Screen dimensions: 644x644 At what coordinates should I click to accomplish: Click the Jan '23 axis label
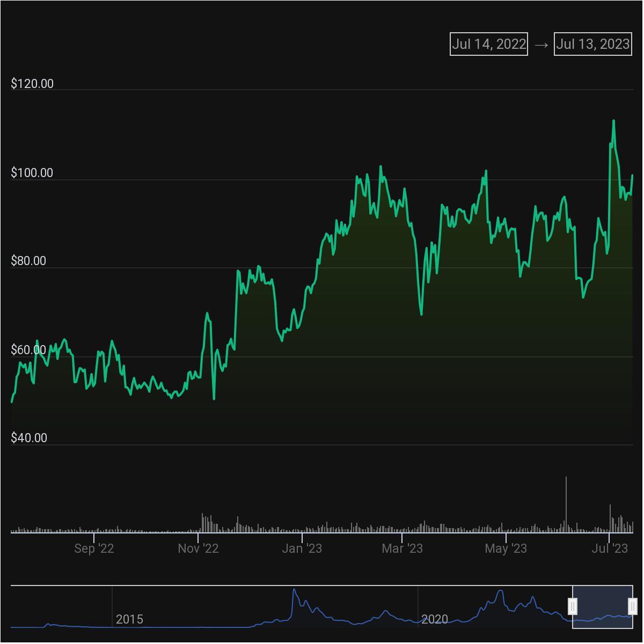(x=302, y=548)
